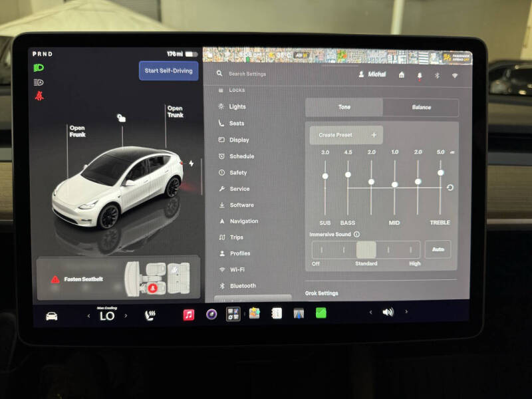Screen dimensions: 532x399
Task: Tap the Immersive Sound info icon
Action: tap(356, 235)
